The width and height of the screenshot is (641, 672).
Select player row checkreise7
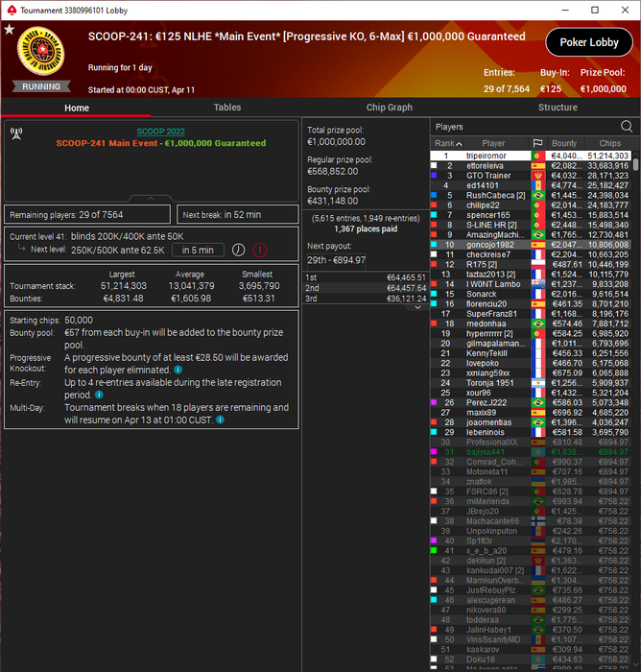(531, 254)
